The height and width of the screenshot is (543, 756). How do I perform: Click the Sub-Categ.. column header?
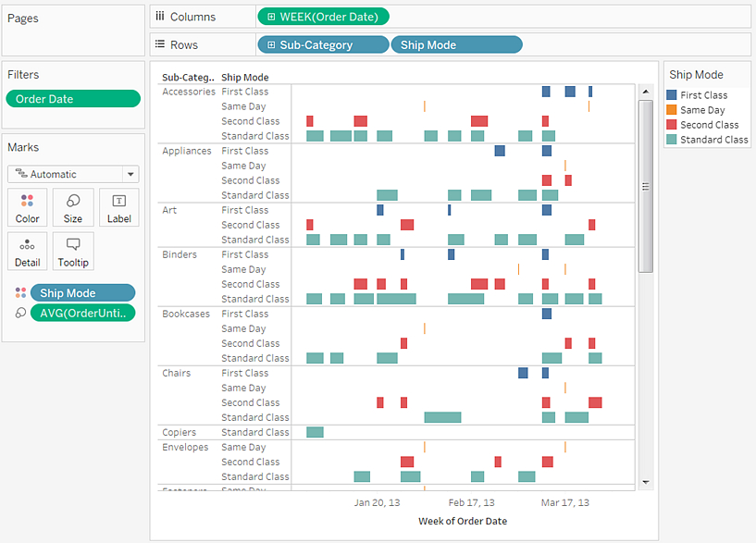coord(188,77)
